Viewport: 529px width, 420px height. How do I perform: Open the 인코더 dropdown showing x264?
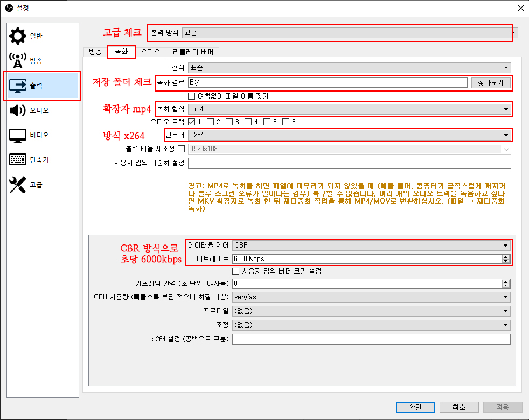[350, 135]
